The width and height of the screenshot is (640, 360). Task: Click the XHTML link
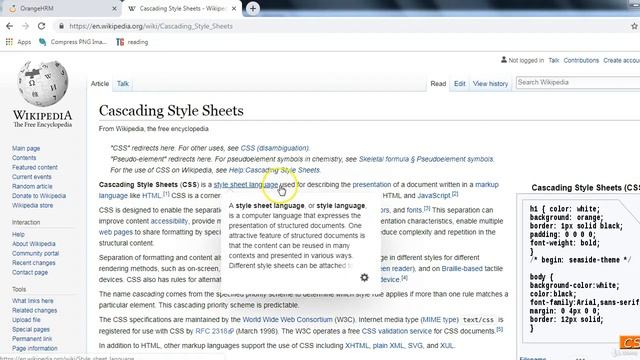357,346
